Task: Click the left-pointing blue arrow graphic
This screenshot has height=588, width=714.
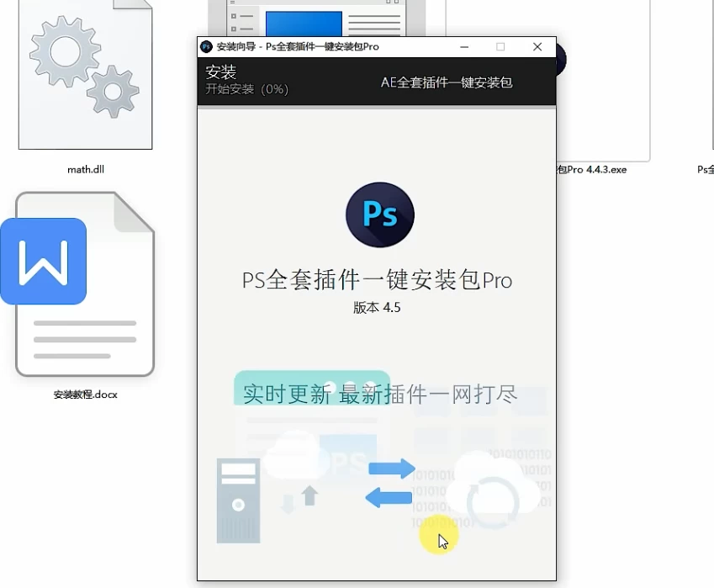Action: (389, 498)
